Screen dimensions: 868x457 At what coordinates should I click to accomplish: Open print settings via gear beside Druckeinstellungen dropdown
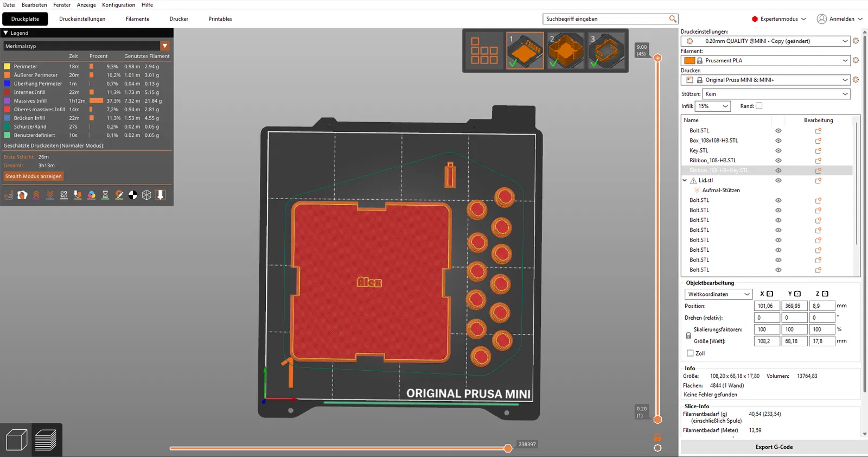point(856,41)
